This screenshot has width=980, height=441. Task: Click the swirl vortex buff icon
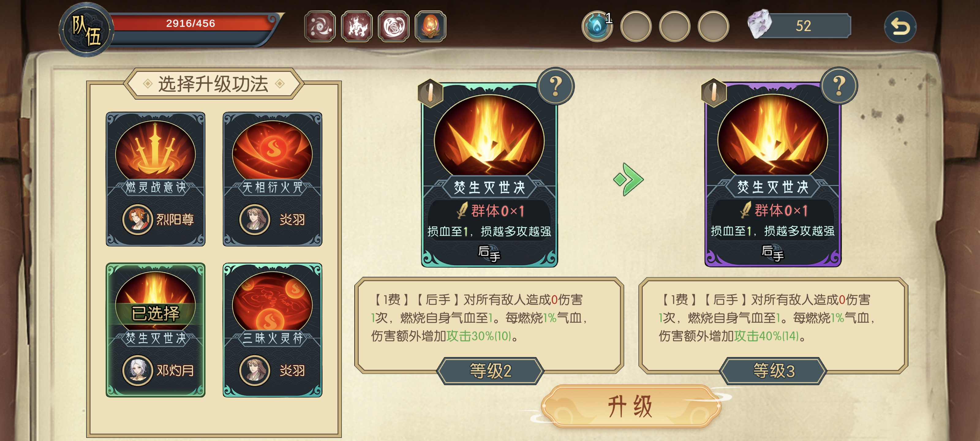coord(320,26)
